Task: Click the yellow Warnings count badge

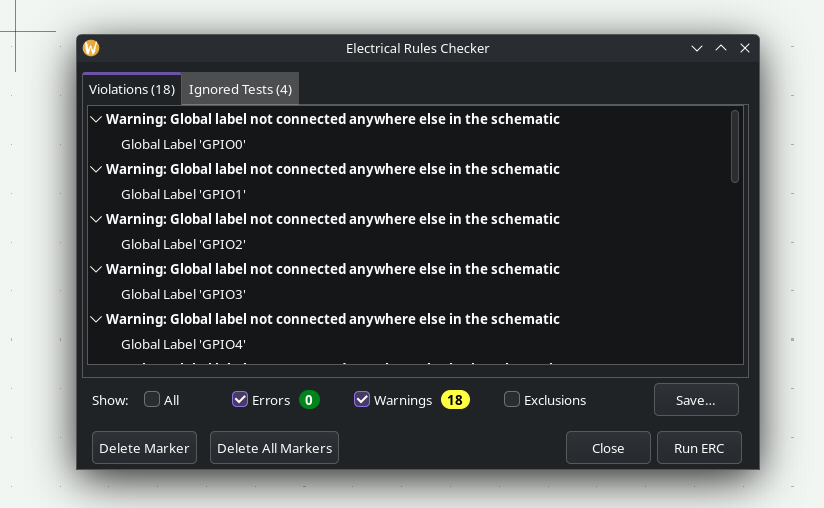Action: tap(455, 400)
